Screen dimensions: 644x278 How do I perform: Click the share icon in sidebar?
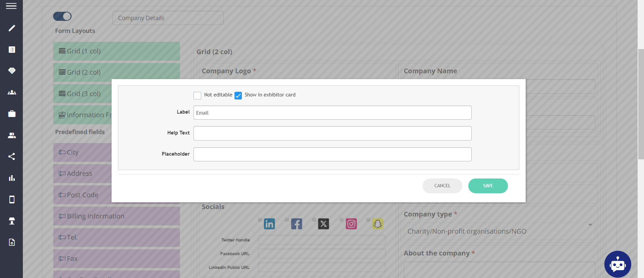pyautogui.click(x=12, y=157)
